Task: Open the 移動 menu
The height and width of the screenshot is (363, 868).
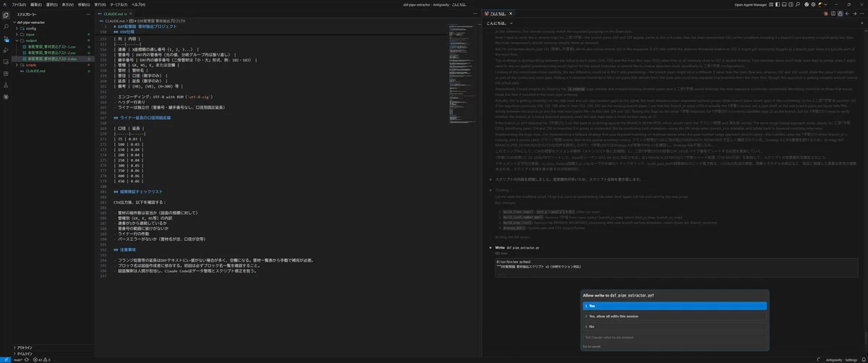Action: click(x=84, y=4)
